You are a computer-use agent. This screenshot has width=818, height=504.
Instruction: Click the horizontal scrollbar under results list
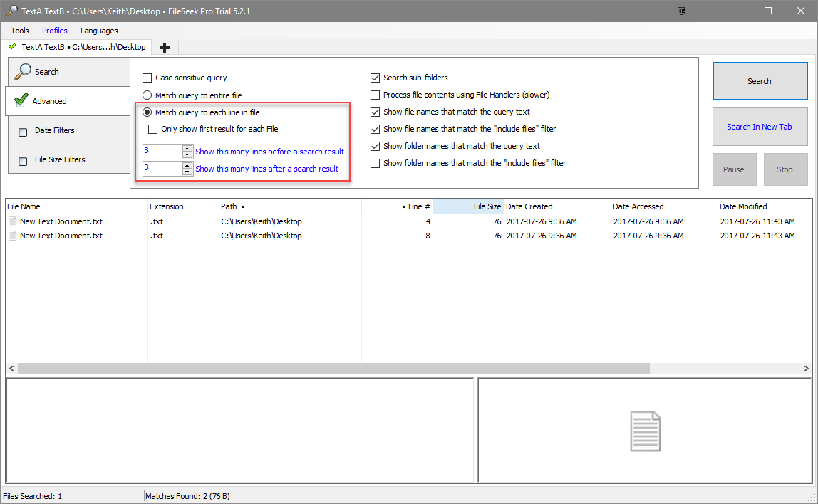333,369
